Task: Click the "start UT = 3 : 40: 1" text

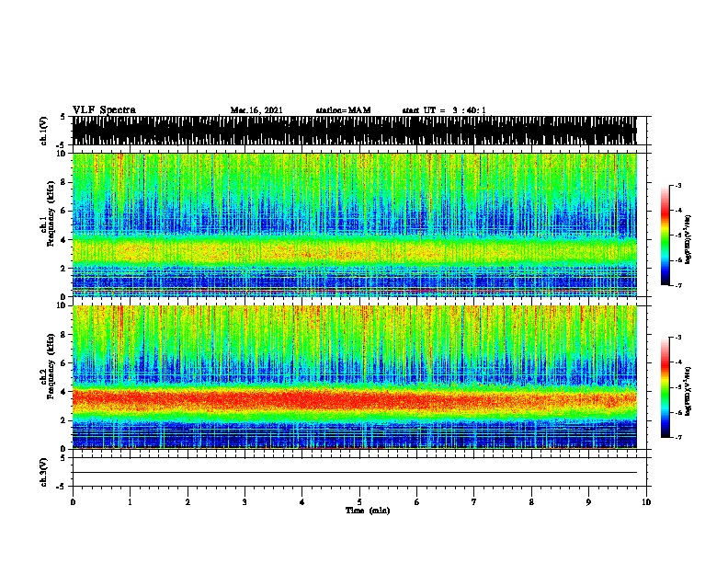Action: (x=444, y=110)
